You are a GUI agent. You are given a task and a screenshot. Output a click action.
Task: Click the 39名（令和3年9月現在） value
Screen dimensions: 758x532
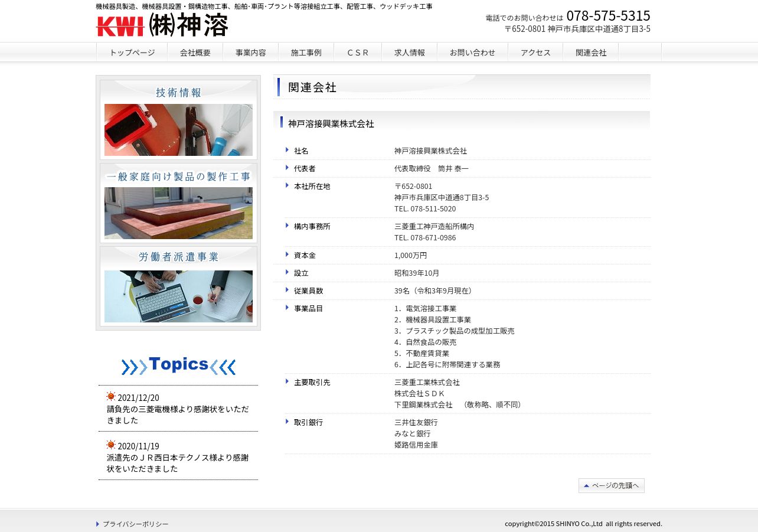click(x=435, y=291)
